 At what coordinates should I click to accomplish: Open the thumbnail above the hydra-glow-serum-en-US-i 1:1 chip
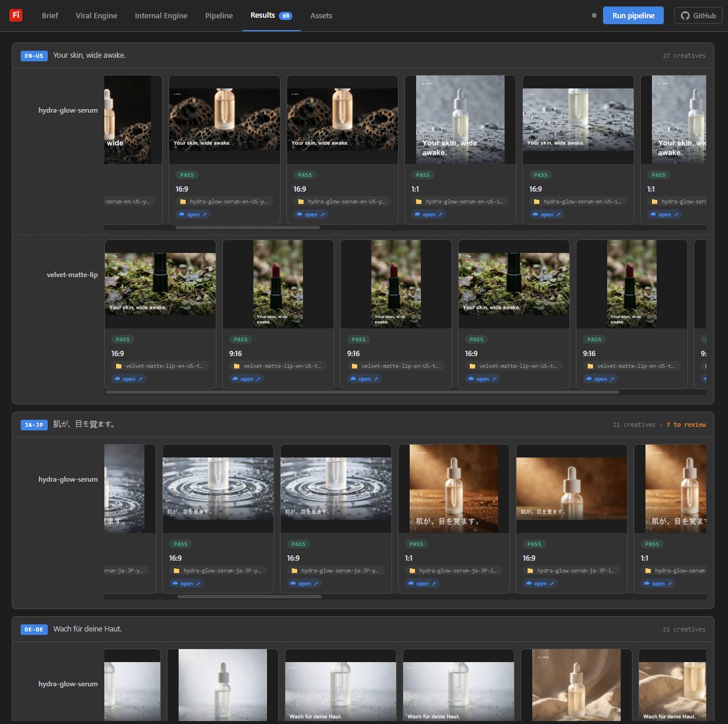(460, 119)
